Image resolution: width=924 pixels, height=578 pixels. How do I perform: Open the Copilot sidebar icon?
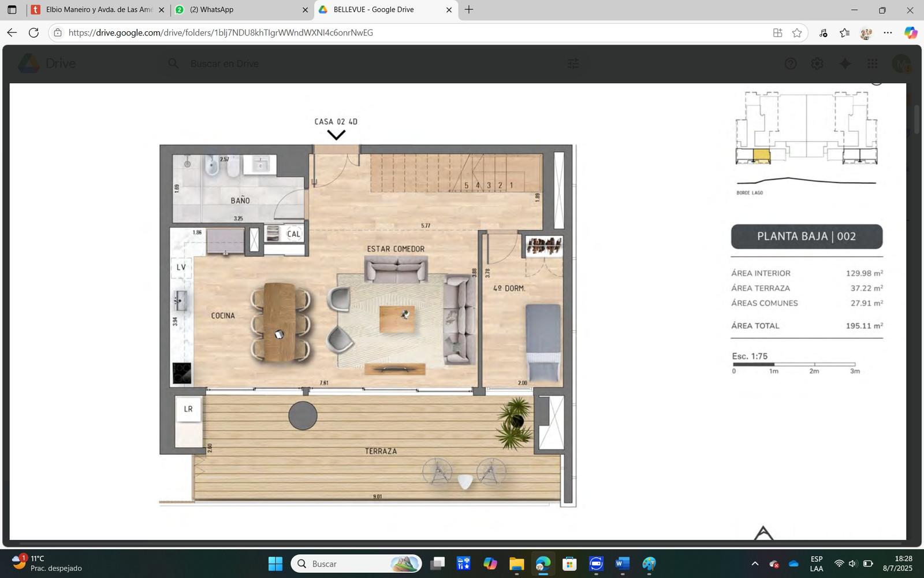click(911, 33)
